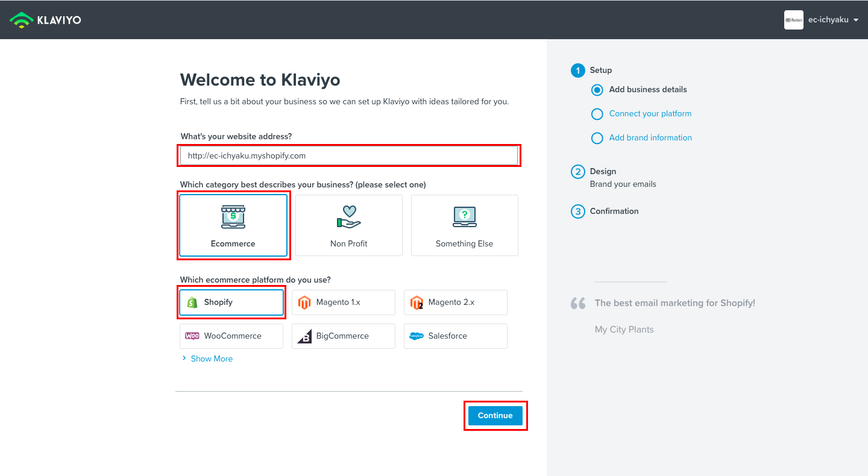Click the Brand your emails subtitle
Image resolution: width=868 pixels, height=476 pixels.
(x=623, y=184)
